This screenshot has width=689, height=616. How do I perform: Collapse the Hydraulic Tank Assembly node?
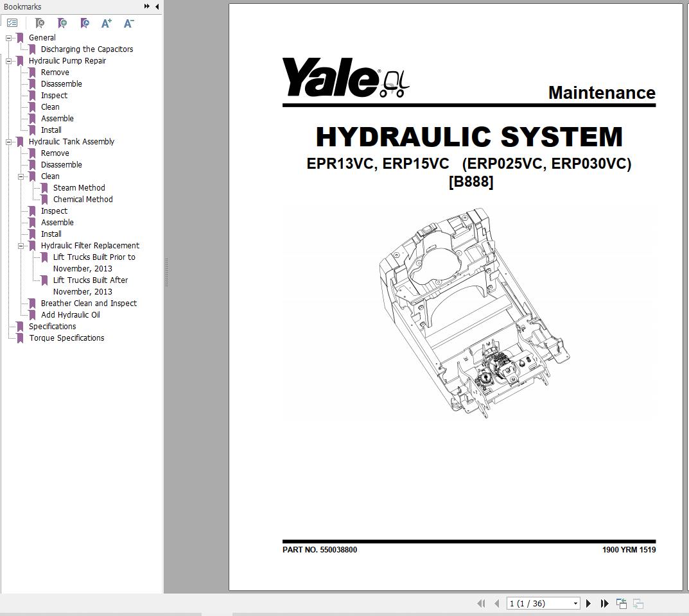tap(9, 142)
